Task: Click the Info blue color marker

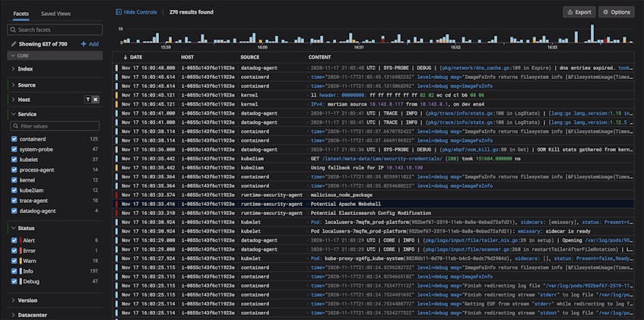Action: coord(21,271)
